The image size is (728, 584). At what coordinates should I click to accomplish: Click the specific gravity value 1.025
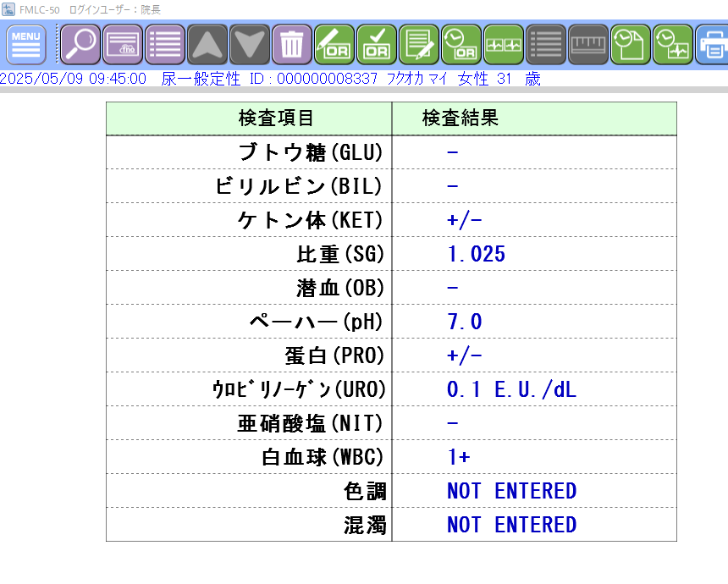[477, 254]
